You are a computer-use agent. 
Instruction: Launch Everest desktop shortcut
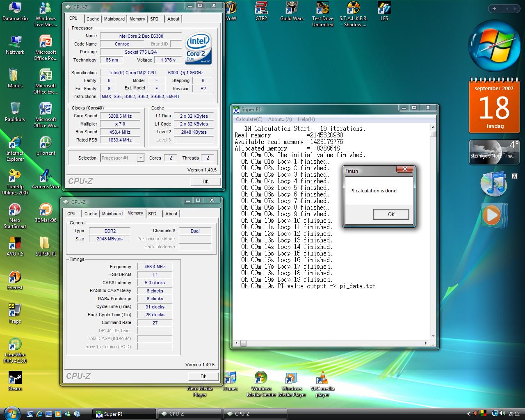point(15,281)
